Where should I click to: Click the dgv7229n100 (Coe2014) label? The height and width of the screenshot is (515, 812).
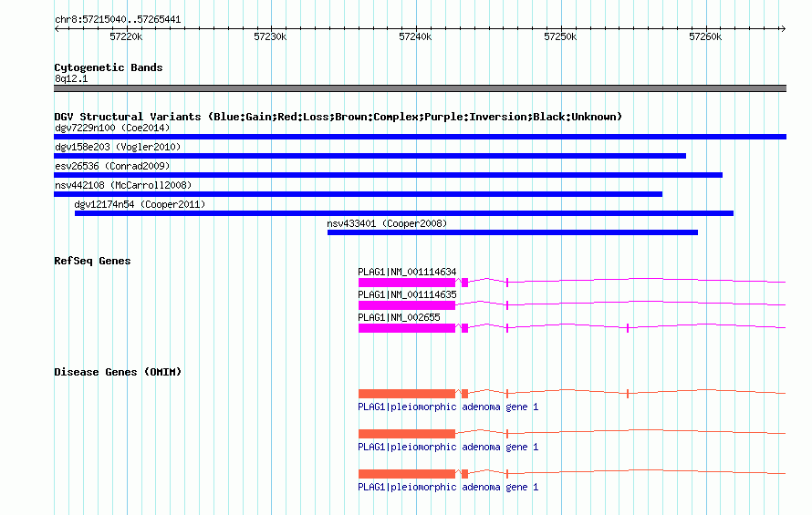point(112,128)
